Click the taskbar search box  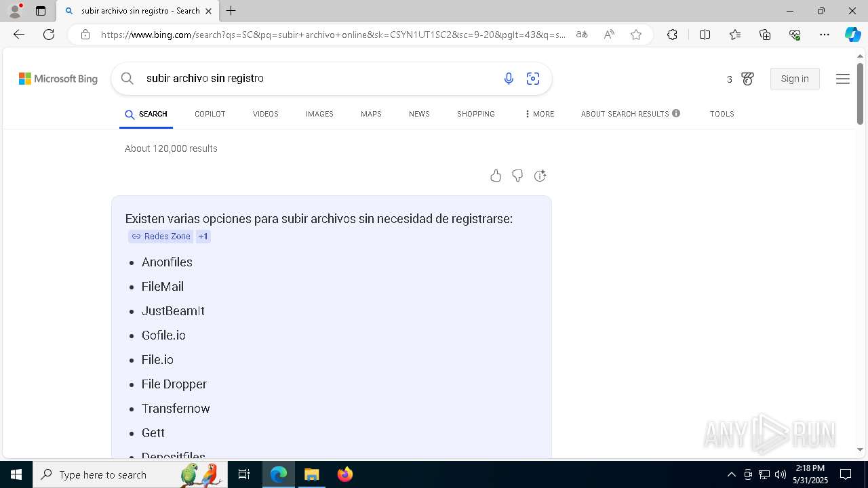(130, 474)
